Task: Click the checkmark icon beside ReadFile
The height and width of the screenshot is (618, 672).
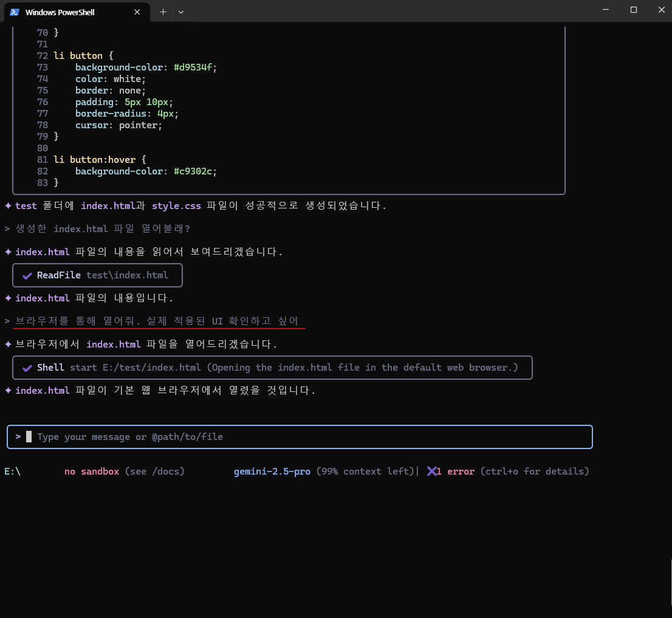Action: pos(27,275)
